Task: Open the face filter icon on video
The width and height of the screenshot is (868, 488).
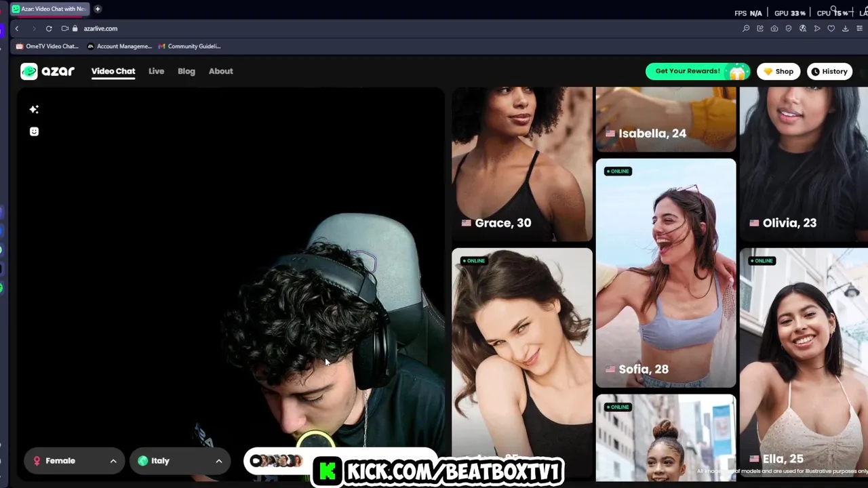Action: 34,131
